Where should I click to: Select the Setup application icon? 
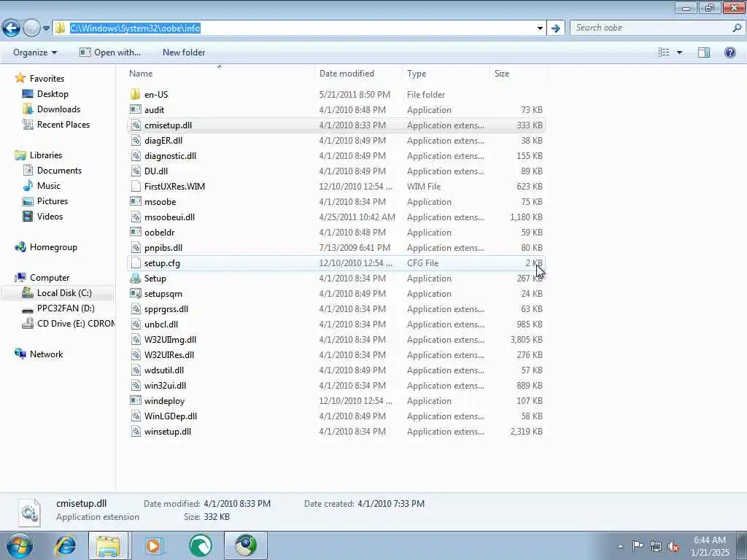pyautogui.click(x=135, y=278)
